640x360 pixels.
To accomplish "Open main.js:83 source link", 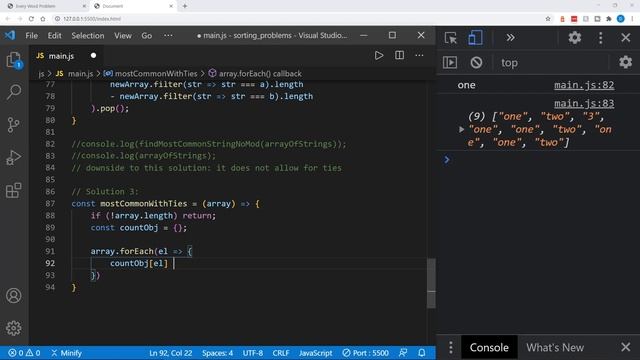I will point(584,104).
